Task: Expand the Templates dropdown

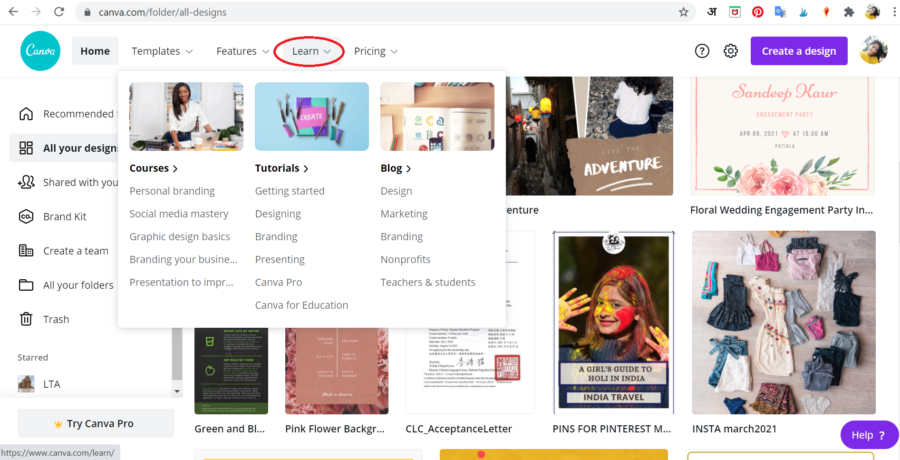Action: [162, 51]
